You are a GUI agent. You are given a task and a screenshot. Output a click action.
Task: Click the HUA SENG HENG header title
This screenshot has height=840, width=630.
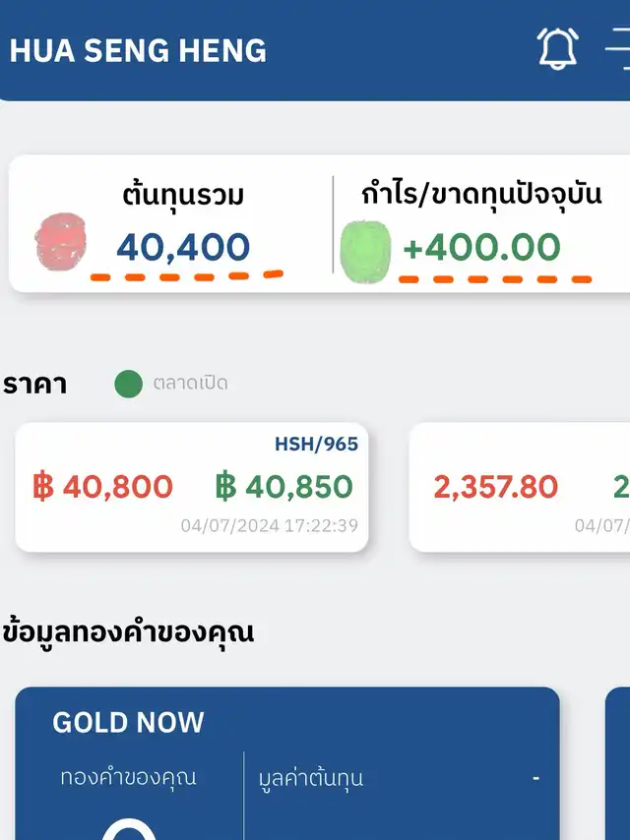point(138,50)
